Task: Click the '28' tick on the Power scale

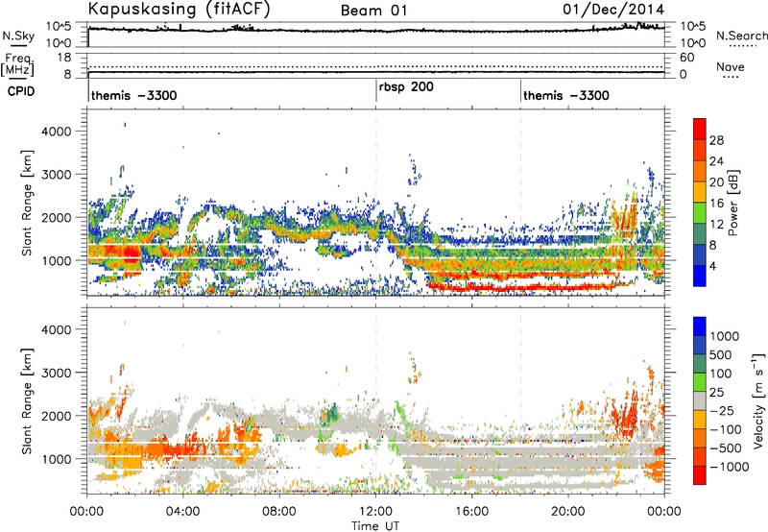Action: tap(716, 140)
